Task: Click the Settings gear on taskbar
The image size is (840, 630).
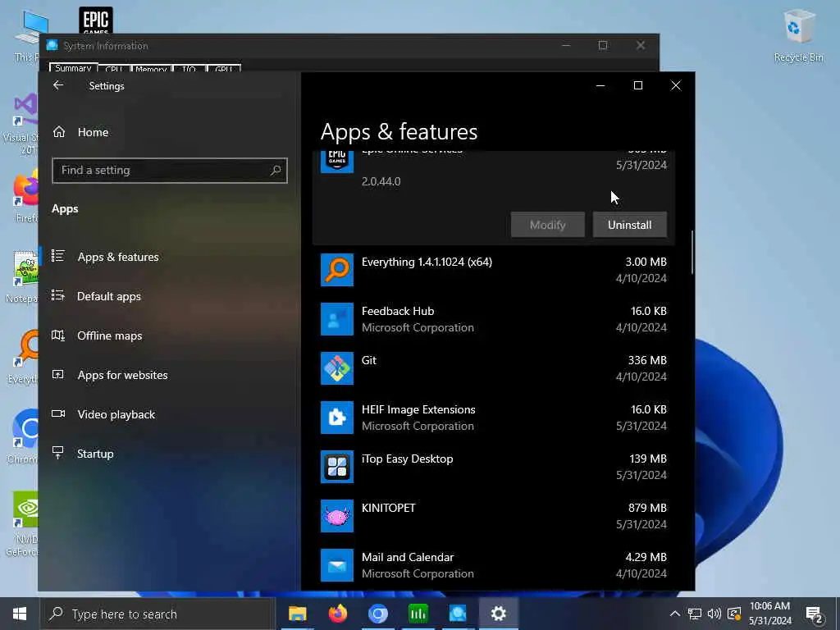Action: (498, 614)
